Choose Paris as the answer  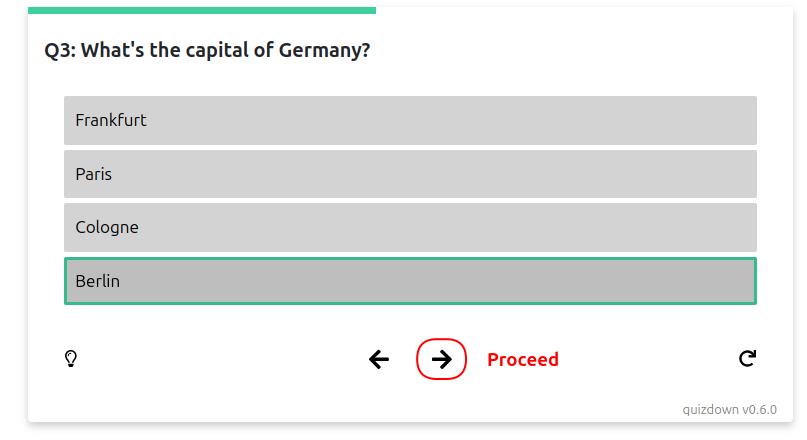pyautogui.click(x=410, y=174)
